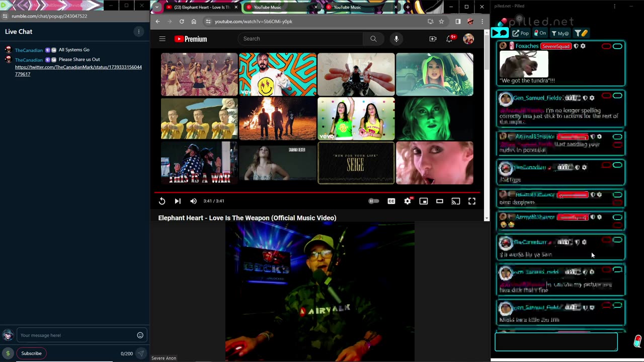Viewport: 644px width, 362px height.
Task: Open a new browser tab
Action: click(408, 7)
